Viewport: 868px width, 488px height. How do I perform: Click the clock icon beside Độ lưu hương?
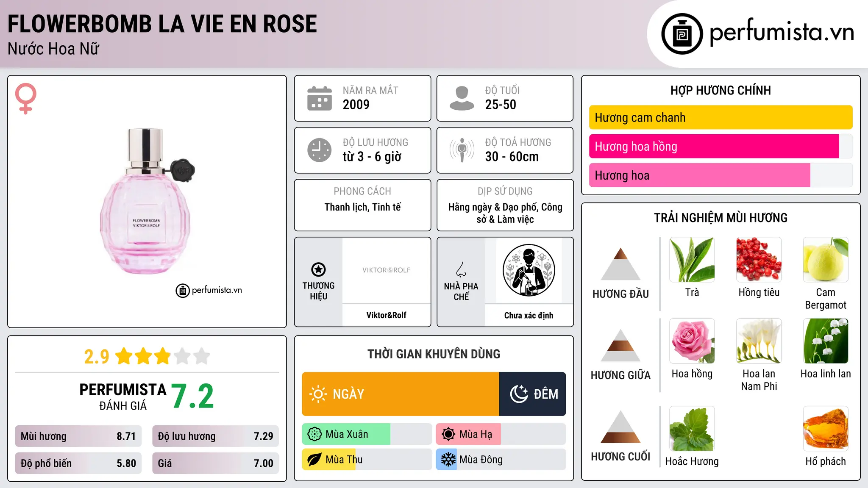320,150
